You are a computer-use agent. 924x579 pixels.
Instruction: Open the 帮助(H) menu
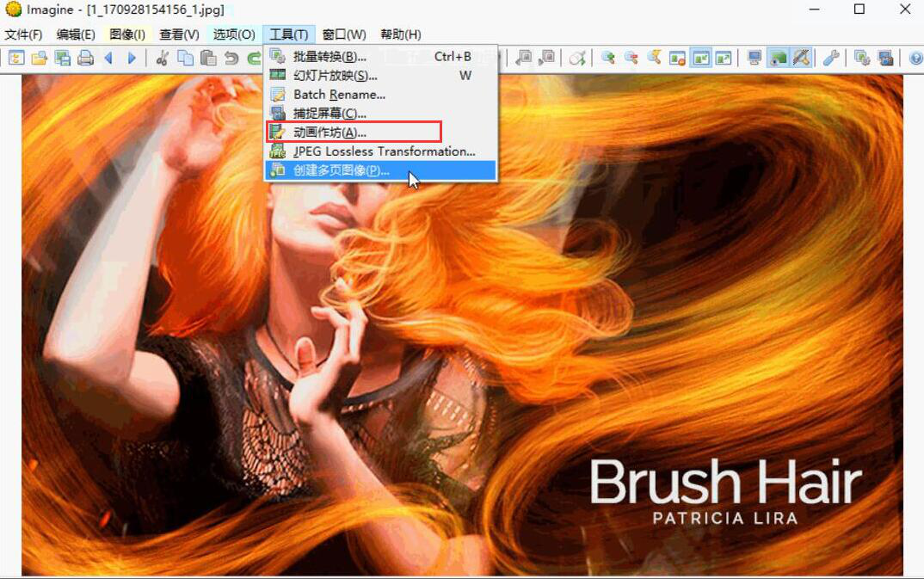pyautogui.click(x=401, y=34)
